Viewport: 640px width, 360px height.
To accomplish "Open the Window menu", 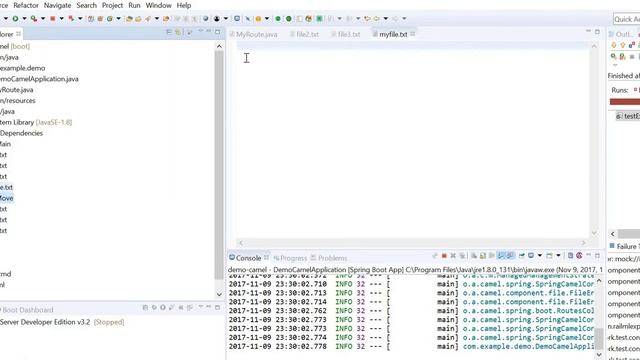I will click(158, 5).
